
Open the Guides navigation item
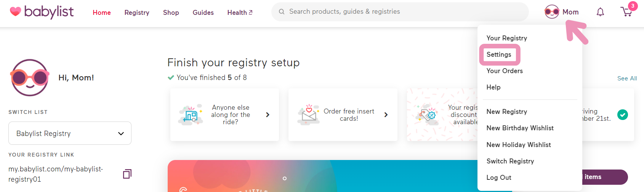[x=203, y=13]
